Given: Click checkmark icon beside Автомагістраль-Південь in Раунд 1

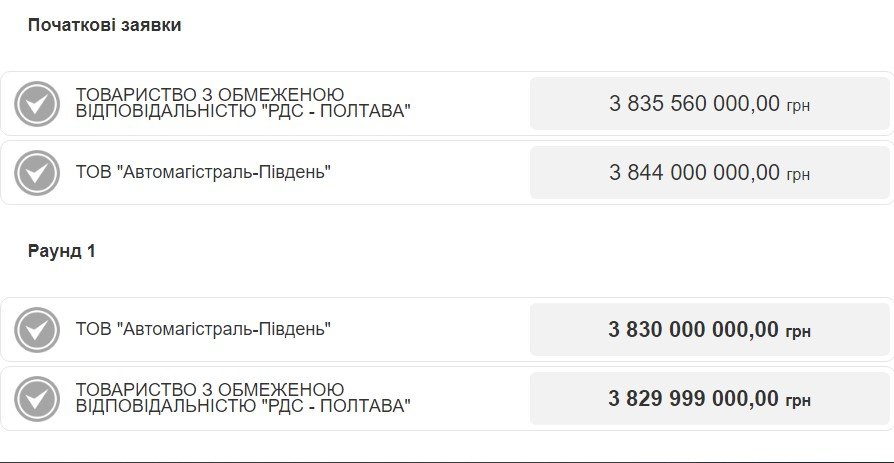Looking at the screenshot, I should (x=38, y=330).
